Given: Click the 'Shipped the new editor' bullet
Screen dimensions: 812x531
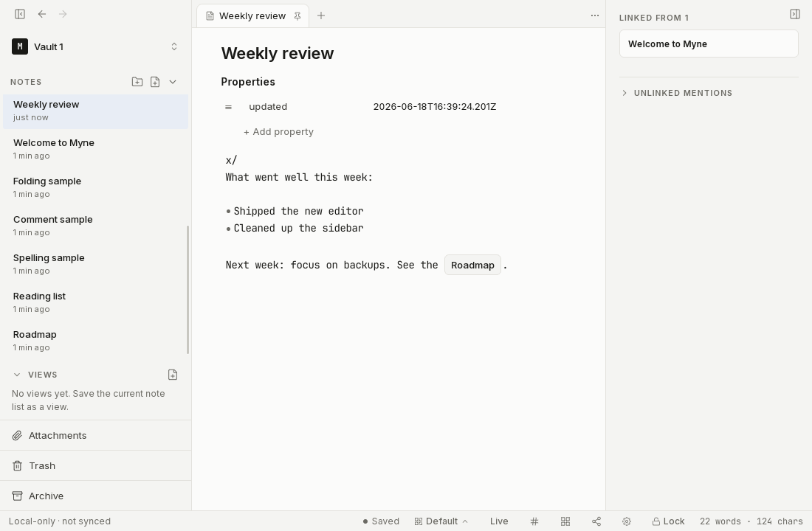Looking at the screenshot, I should [x=298, y=211].
